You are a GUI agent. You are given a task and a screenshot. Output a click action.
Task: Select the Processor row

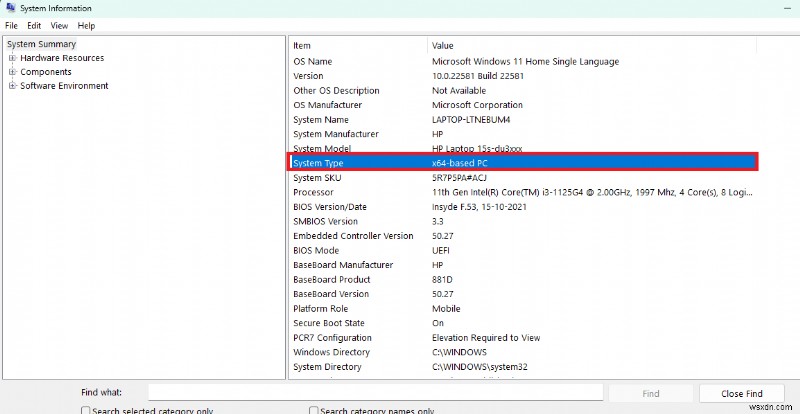pyautogui.click(x=522, y=192)
